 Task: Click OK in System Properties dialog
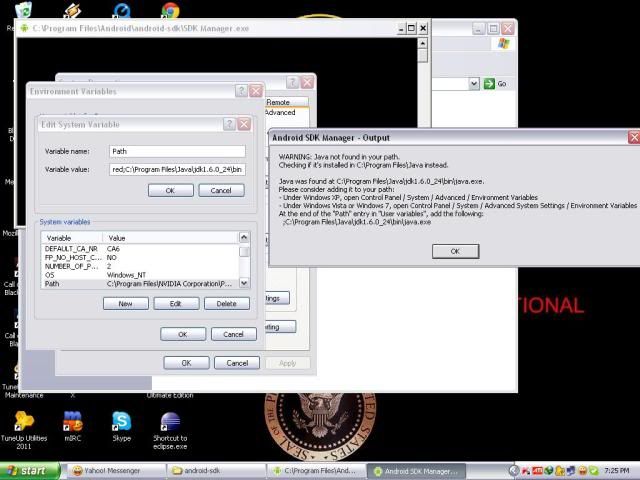point(187,363)
